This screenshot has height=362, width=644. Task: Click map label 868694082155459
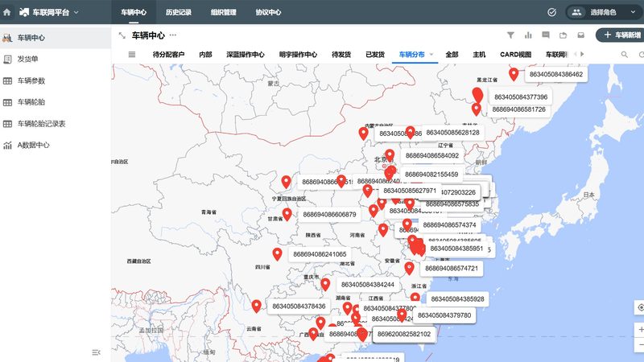click(x=431, y=175)
